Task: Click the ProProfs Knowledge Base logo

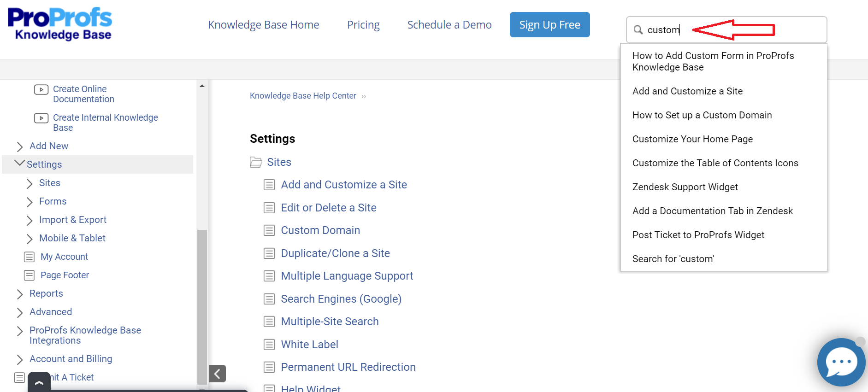Action: tap(60, 24)
